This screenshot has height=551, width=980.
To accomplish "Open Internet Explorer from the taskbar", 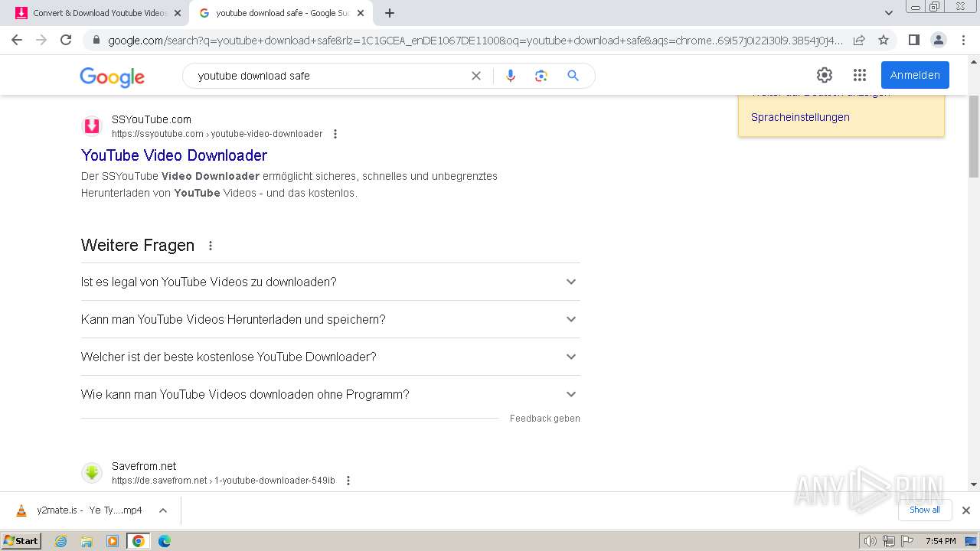I will (x=60, y=541).
